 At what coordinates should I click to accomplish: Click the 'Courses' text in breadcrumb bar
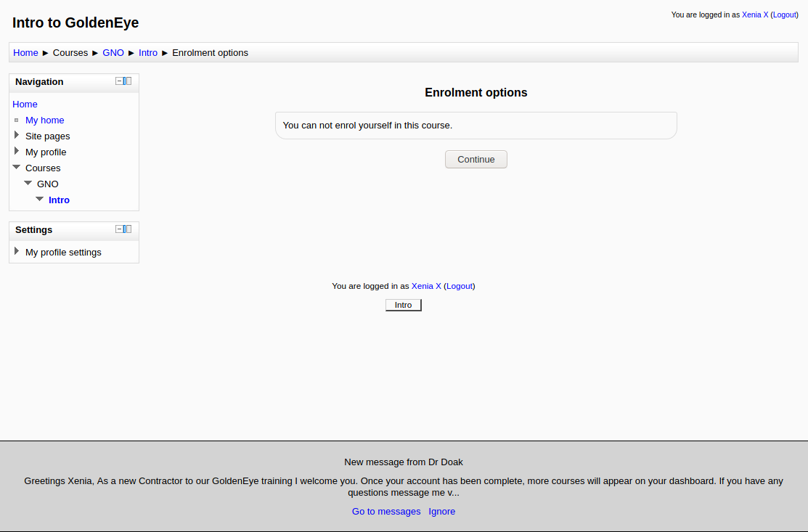70,52
